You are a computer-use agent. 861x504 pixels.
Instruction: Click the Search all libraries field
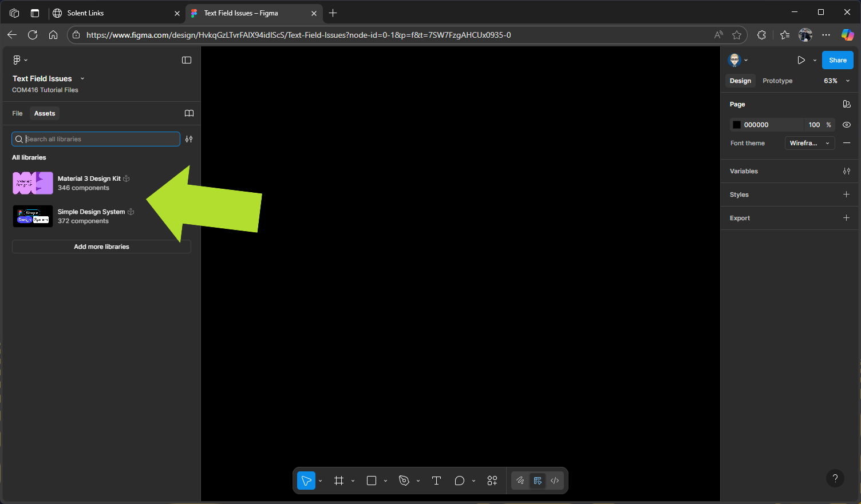click(x=100, y=139)
